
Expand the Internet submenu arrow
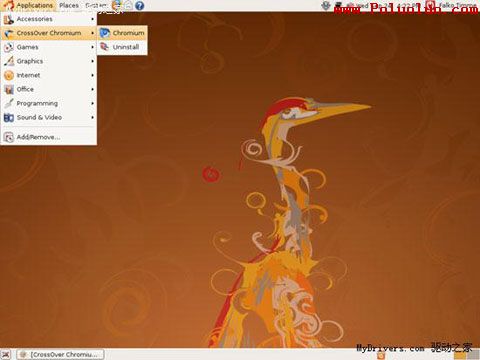[92, 75]
